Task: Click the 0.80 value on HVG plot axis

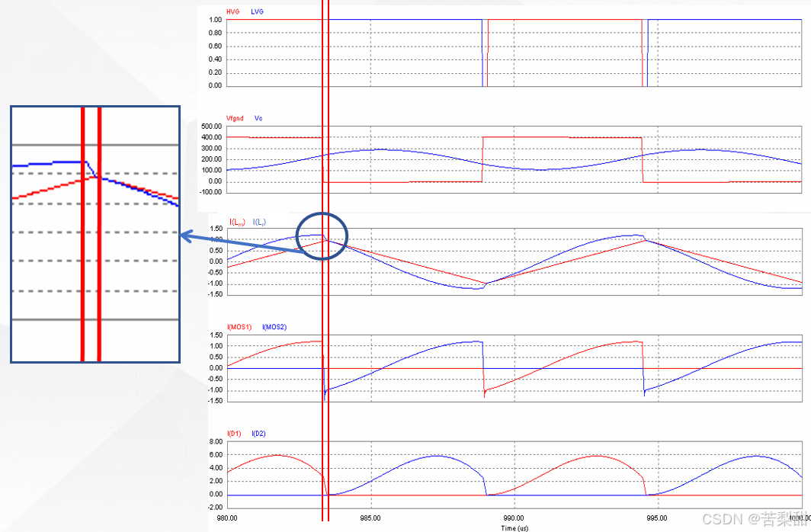Action: (215, 33)
